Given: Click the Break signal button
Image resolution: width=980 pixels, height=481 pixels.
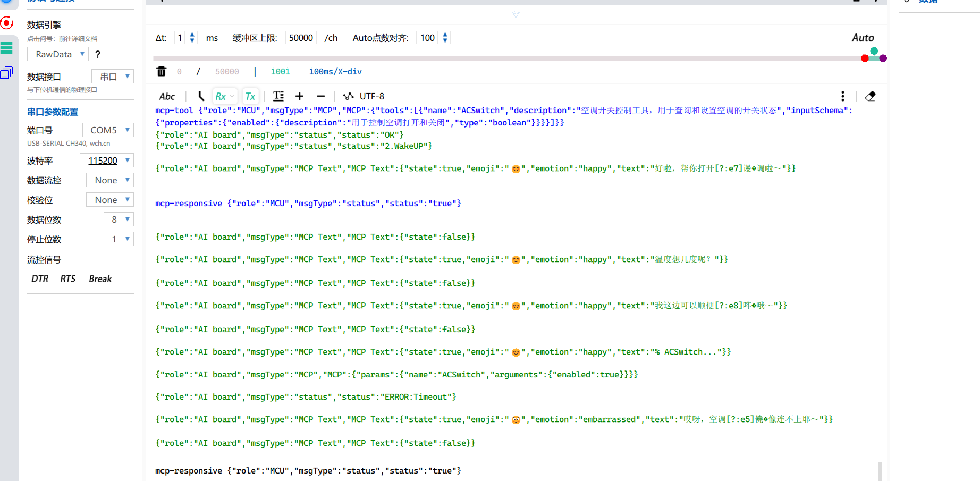Looking at the screenshot, I should pyautogui.click(x=100, y=279).
